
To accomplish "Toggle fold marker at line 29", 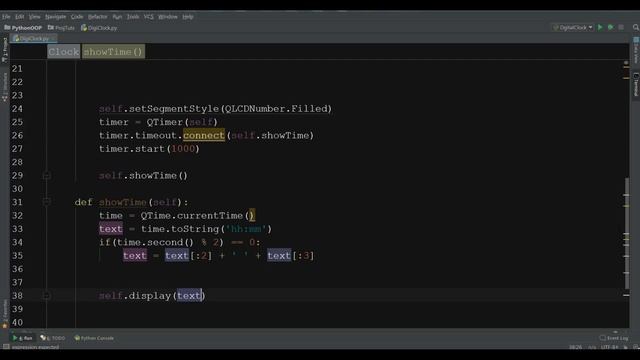I will click(47, 176).
